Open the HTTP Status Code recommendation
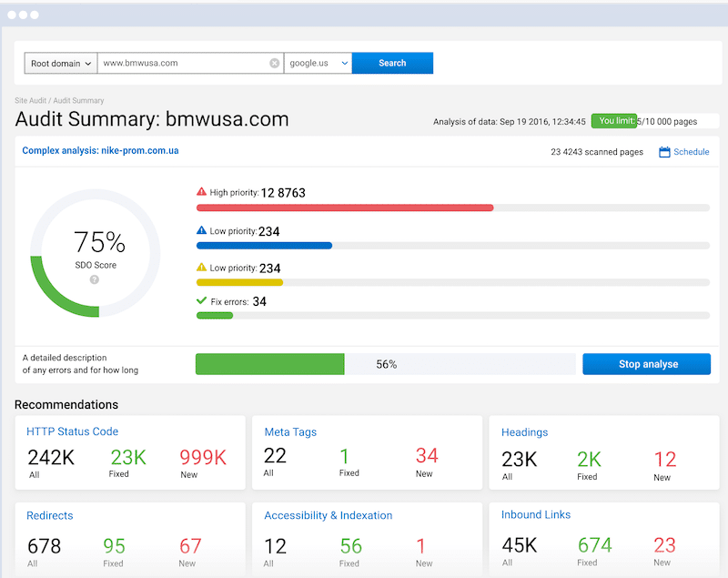This screenshot has width=728, height=578. point(73,431)
